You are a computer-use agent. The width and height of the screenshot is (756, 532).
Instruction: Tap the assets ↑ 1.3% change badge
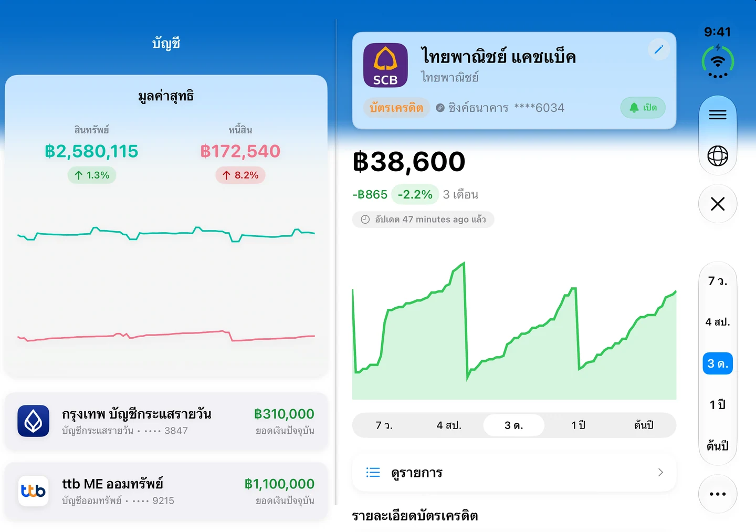pos(92,175)
